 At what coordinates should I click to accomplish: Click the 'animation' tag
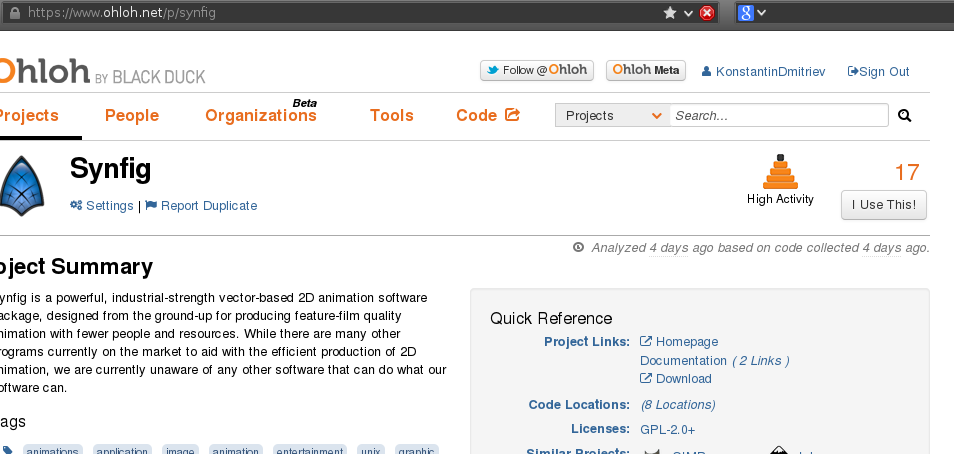pyautogui.click(x=235, y=450)
